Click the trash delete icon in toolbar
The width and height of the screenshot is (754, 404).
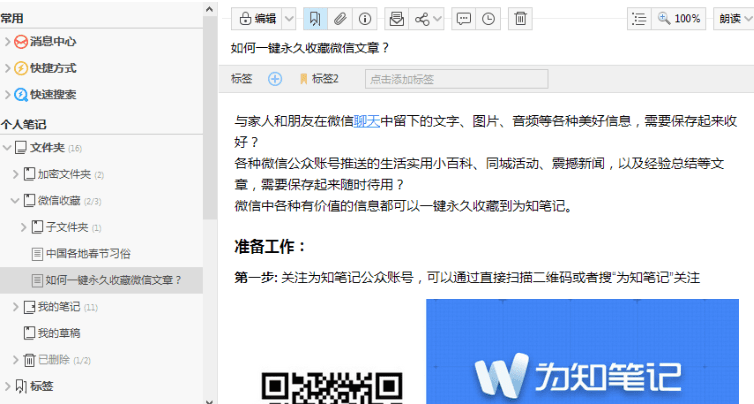coord(520,19)
